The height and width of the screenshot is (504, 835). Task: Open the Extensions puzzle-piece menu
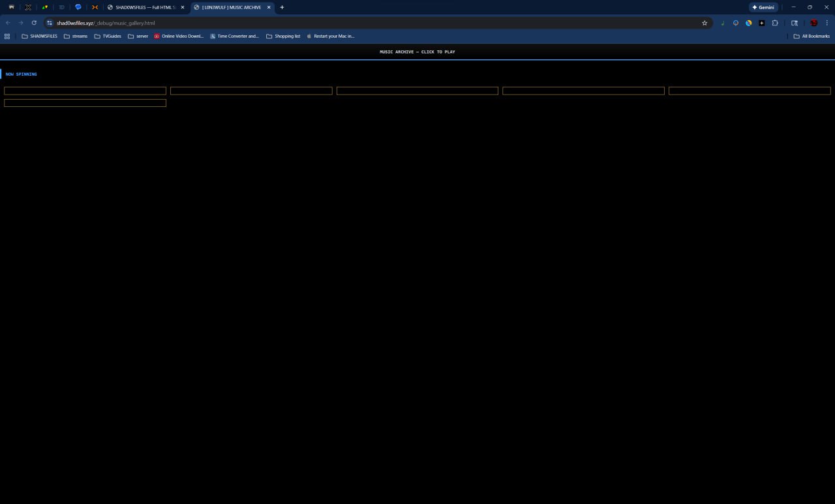(775, 23)
